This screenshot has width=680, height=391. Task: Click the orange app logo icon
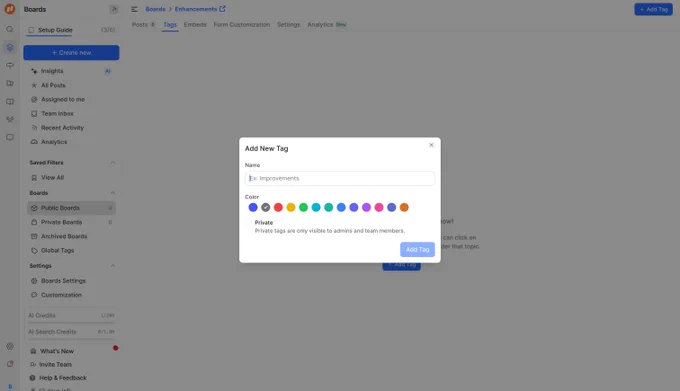[x=10, y=9]
